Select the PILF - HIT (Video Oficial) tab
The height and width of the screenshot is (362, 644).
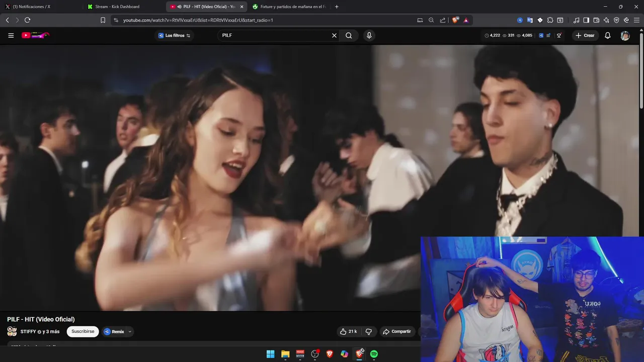206,7
